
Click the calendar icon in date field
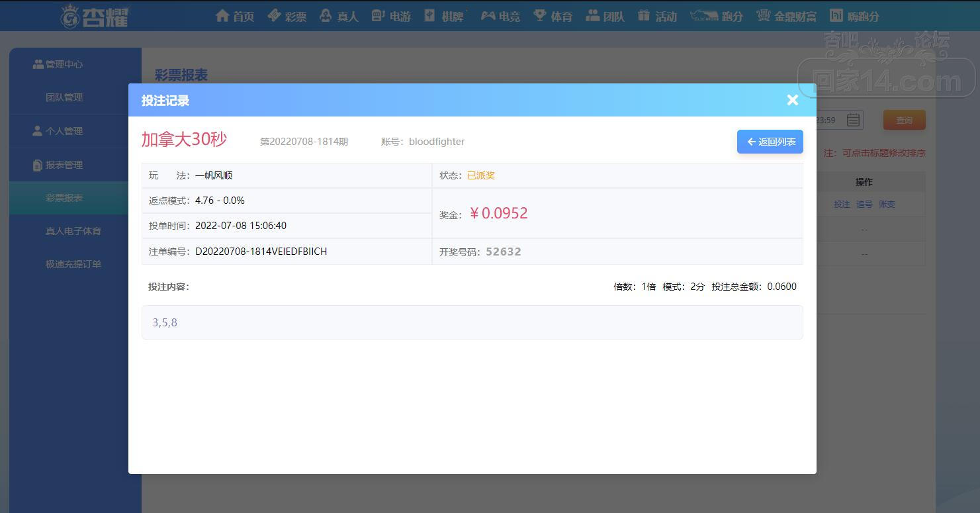[x=854, y=120]
